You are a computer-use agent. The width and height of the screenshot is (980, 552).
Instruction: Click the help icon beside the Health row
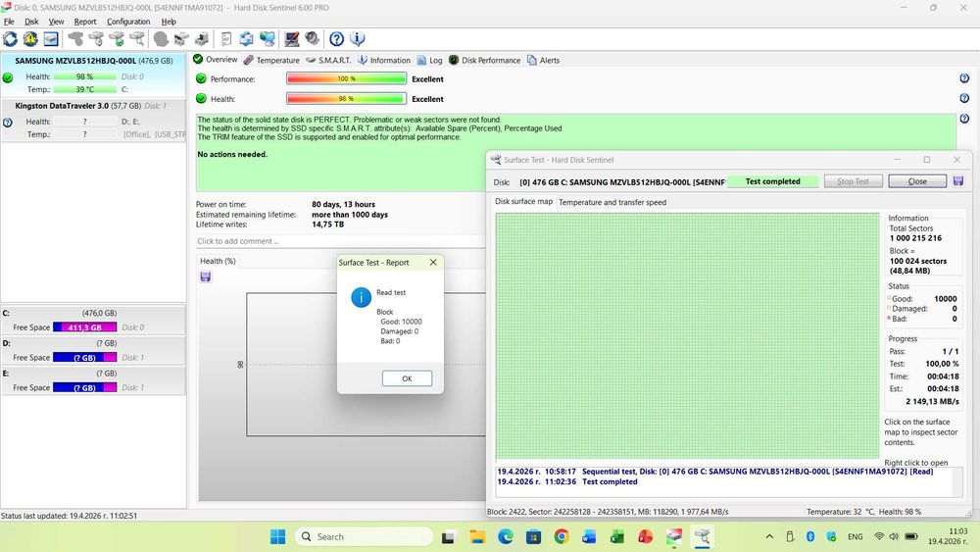click(964, 99)
